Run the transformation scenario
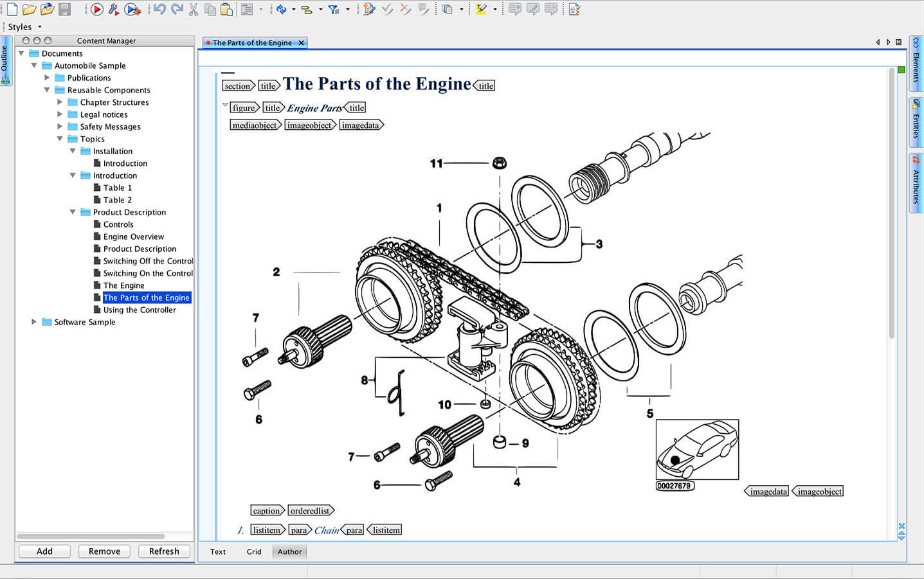Screen dimensions: 924x579 tap(96, 8)
